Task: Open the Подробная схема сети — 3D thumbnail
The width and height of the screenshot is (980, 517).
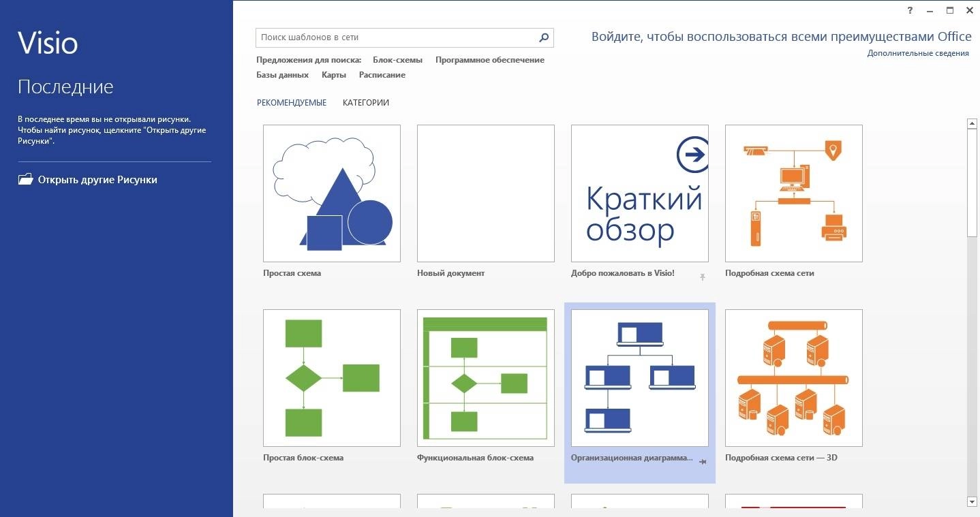Action: click(x=794, y=378)
